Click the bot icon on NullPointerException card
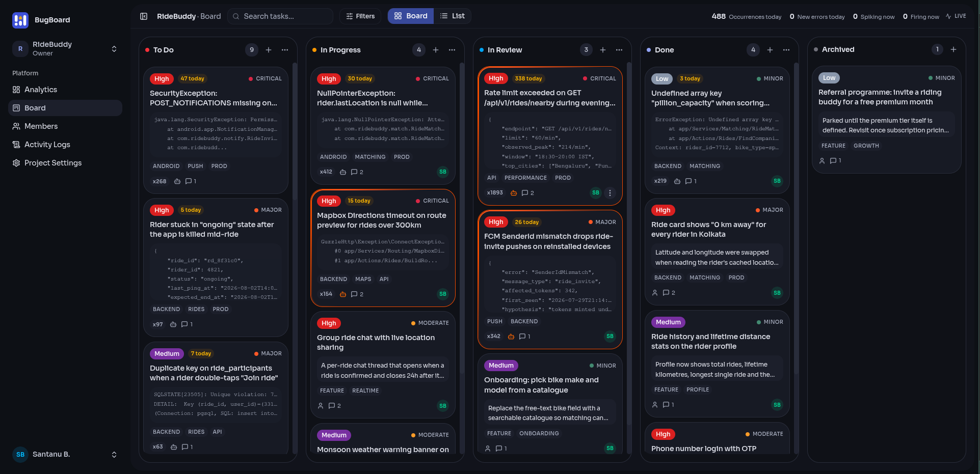Viewport: 980px width, 474px height. pos(343,172)
